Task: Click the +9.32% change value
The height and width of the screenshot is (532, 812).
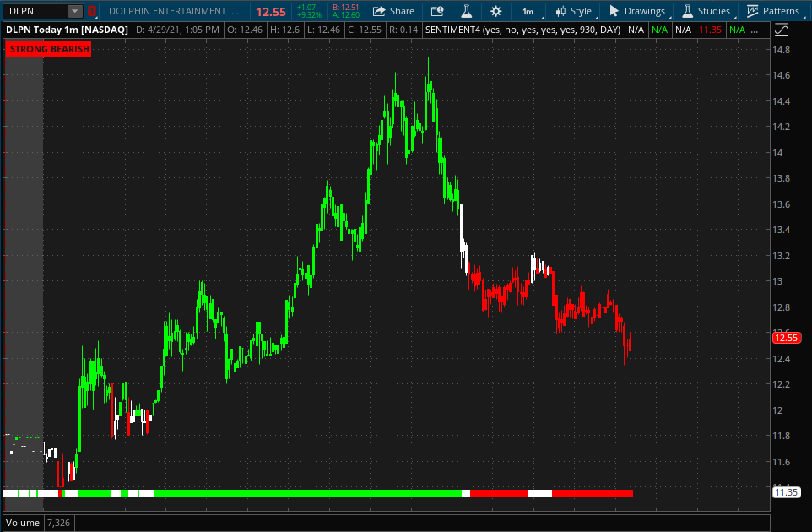Action: tap(309, 15)
